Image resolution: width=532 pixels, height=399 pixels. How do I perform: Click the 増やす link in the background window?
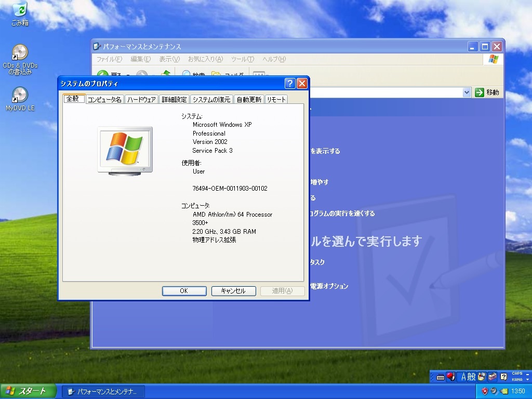[x=320, y=182]
